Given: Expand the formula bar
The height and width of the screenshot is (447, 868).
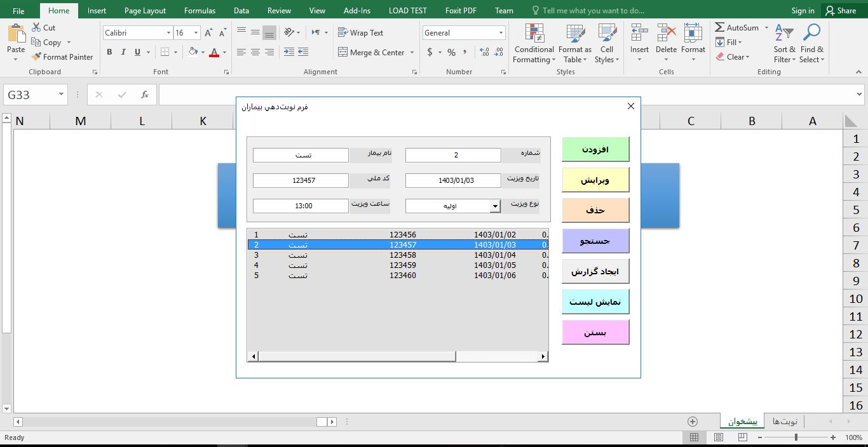Looking at the screenshot, I should (x=860, y=95).
